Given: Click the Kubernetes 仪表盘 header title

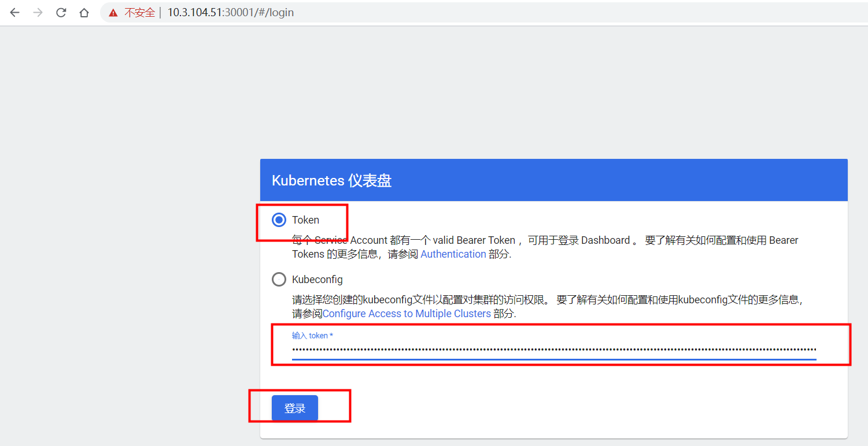Looking at the screenshot, I should click(x=331, y=181).
